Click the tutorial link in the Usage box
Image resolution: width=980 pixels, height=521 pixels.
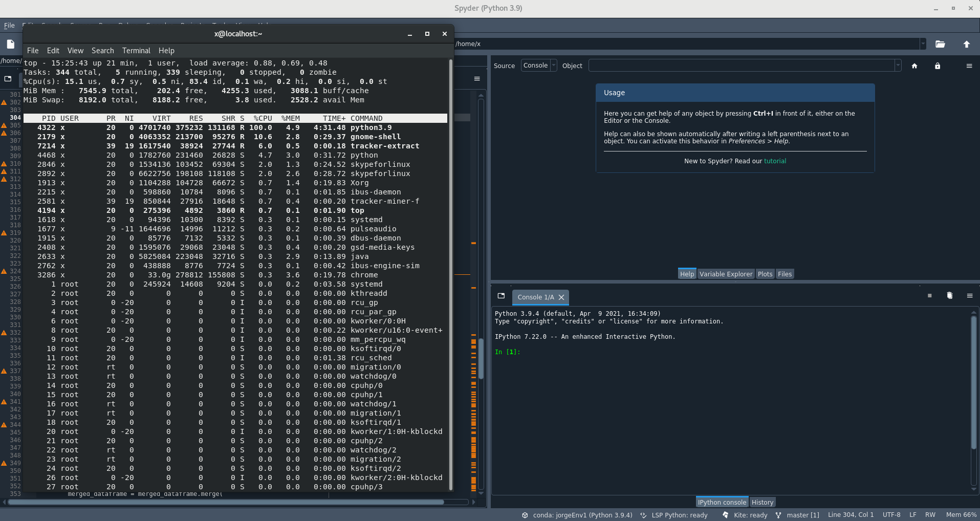click(775, 161)
